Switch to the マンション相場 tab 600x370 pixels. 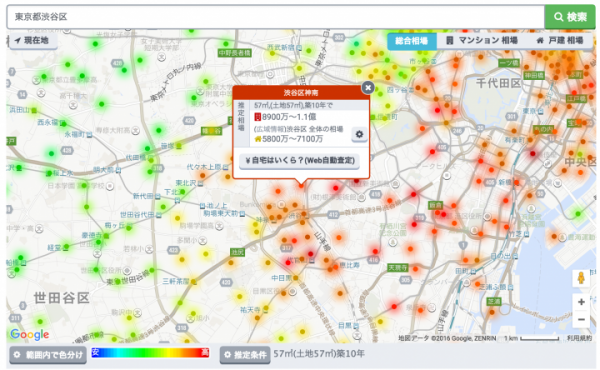pos(482,41)
